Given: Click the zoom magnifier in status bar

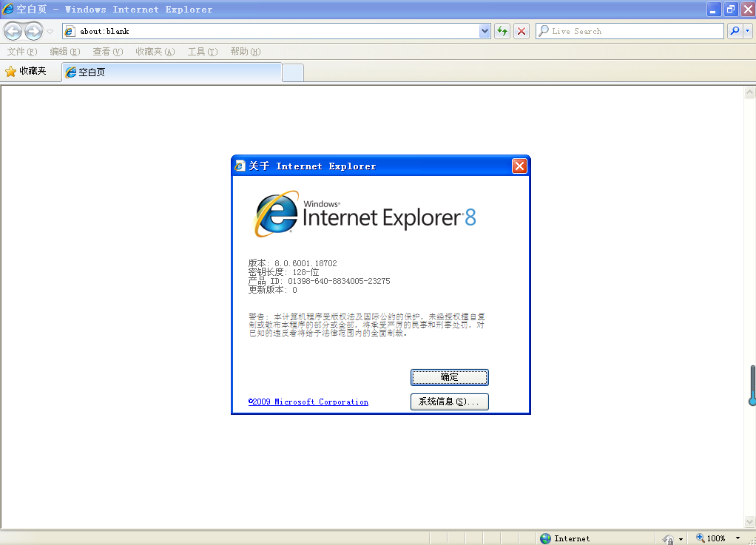Looking at the screenshot, I should point(700,538).
